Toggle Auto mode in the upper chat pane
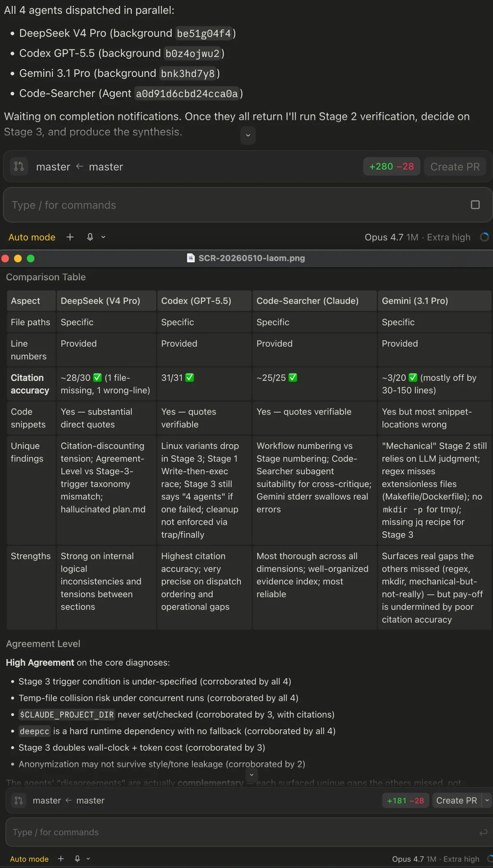 point(32,237)
